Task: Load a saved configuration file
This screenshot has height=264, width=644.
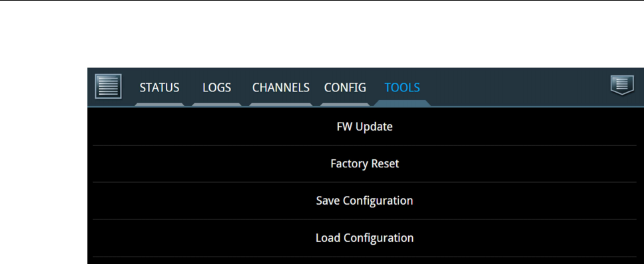Action: [365, 238]
